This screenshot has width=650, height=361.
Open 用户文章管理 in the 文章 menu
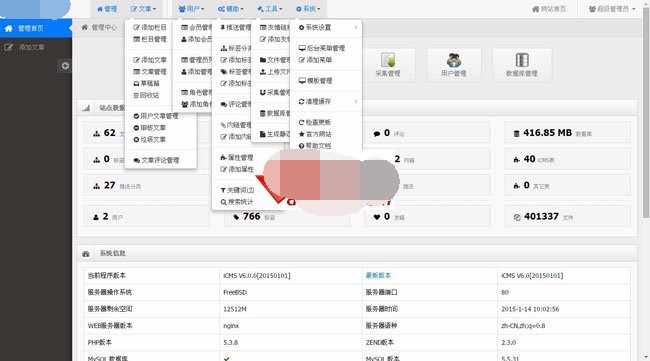click(x=156, y=116)
